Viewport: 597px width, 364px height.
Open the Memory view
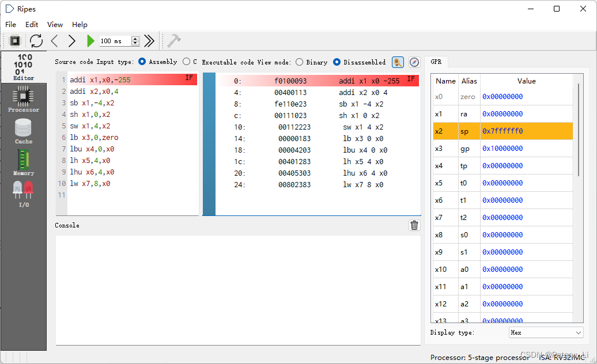coord(24,162)
